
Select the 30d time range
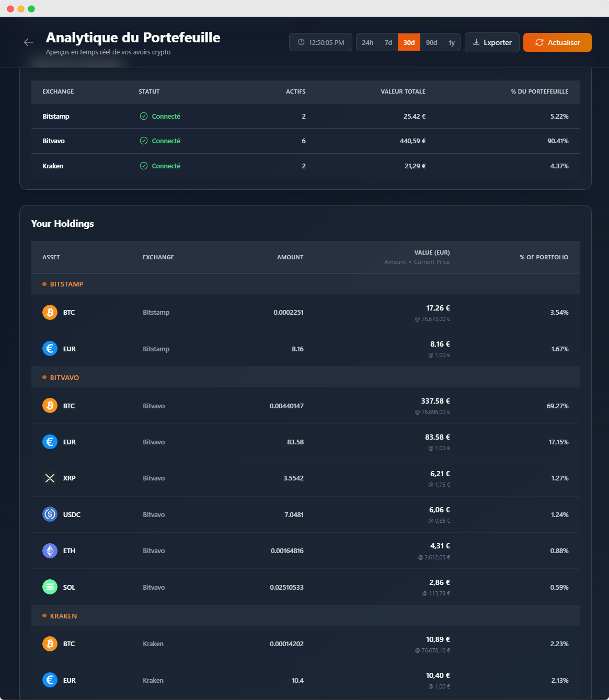[x=409, y=42]
